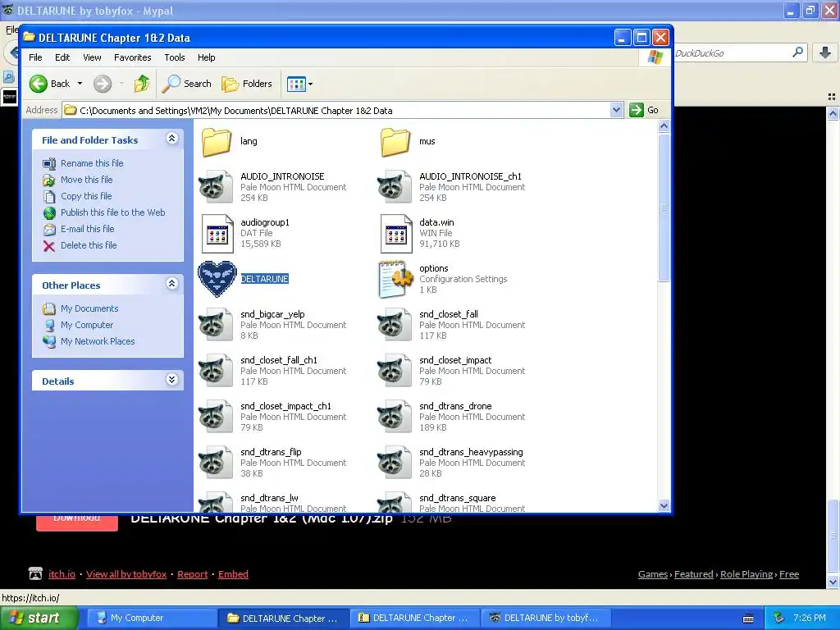Click file name text snd_dtrans_square
The height and width of the screenshot is (630, 840).
(458, 498)
